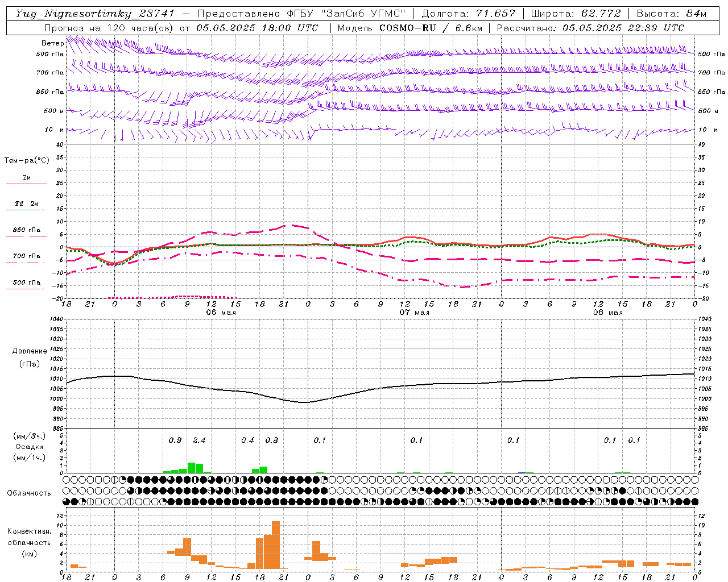728x582 pixels.
Task: Click the Давление pressure panel label
Action: [30, 351]
